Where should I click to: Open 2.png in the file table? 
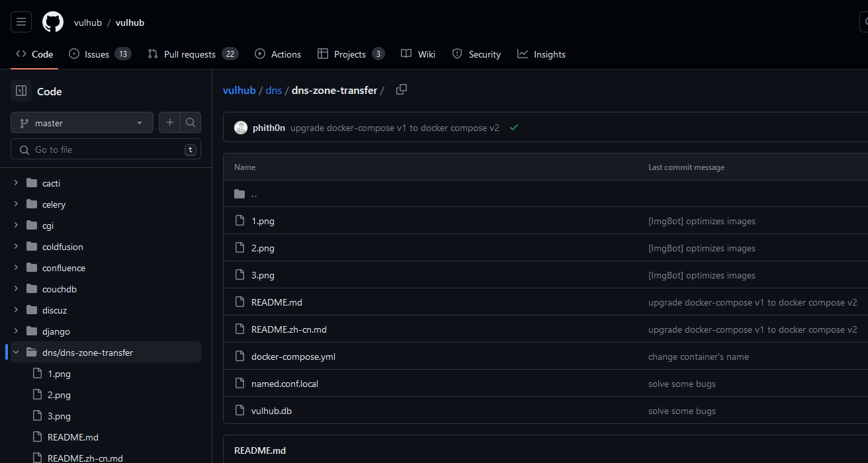pyautogui.click(x=263, y=248)
